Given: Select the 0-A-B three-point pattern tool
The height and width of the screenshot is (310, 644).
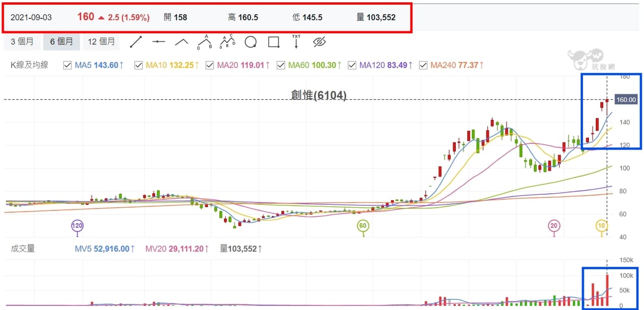Looking at the screenshot, I should [204, 42].
